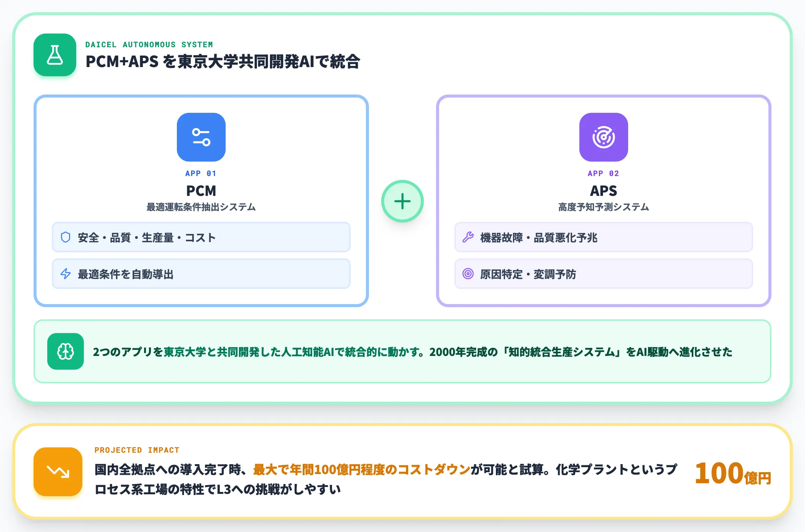Click the PROJECTED IMPACT label
The height and width of the screenshot is (532, 805).
[x=137, y=450]
